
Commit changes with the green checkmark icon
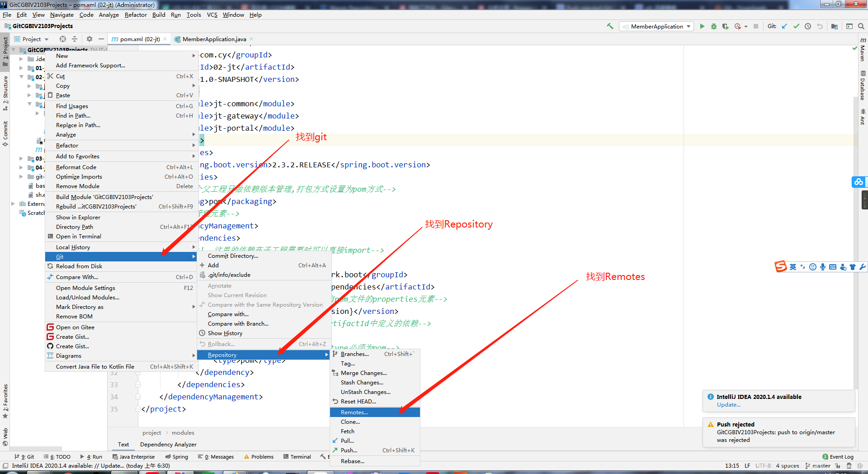(x=796, y=26)
